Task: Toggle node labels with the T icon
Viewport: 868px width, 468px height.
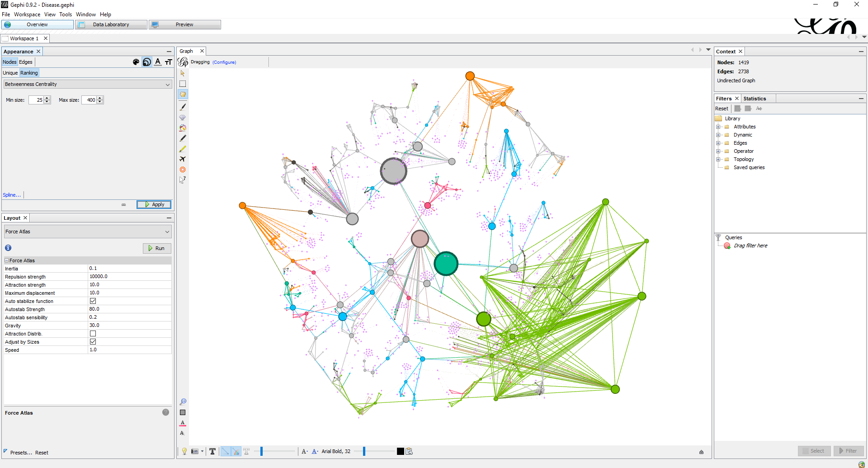Action: pos(212,451)
